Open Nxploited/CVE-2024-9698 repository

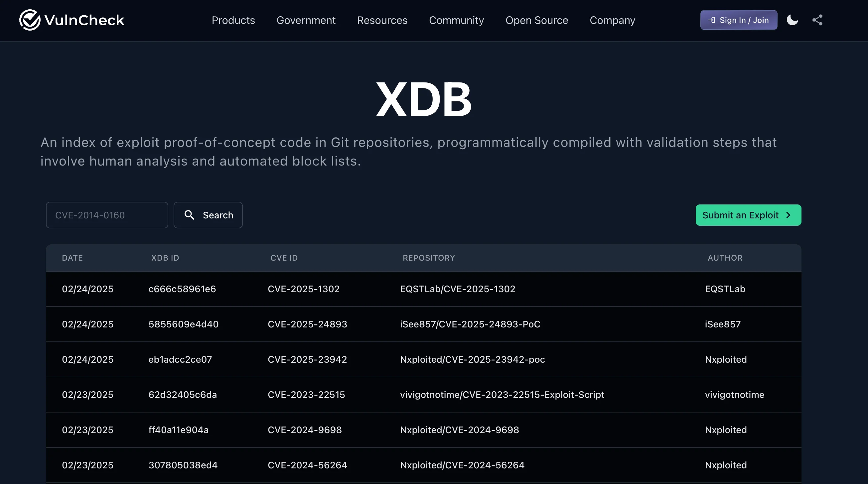point(459,430)
